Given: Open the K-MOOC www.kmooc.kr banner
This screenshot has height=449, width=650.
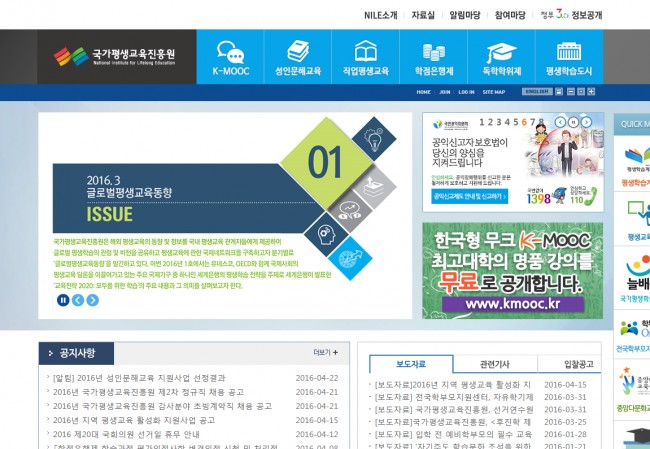Looking at the screenshot, I should [x=512, y=271].
